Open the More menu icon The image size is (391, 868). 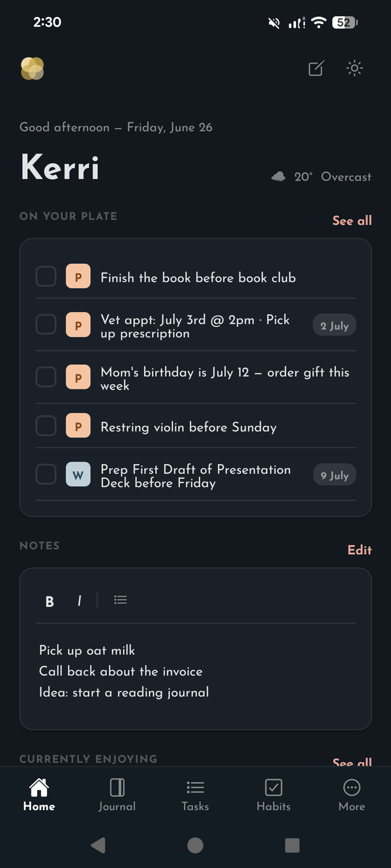tap(352, 787)
